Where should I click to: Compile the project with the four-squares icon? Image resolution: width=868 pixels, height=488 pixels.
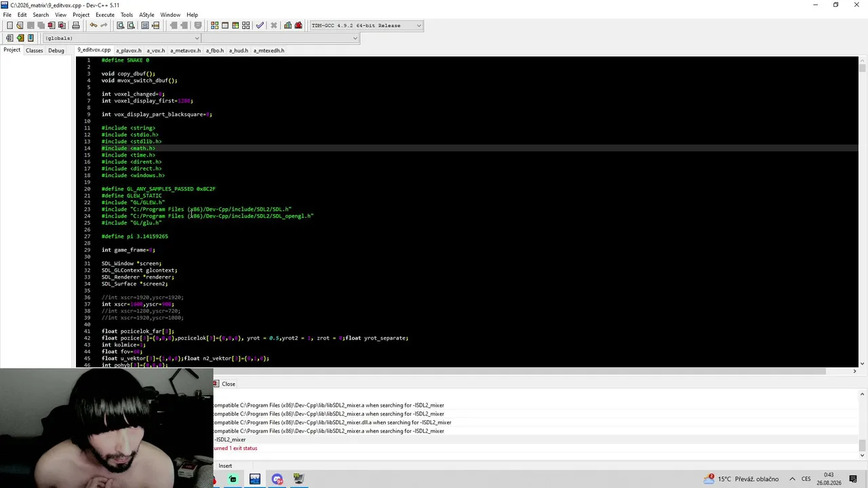coord(214,26)
